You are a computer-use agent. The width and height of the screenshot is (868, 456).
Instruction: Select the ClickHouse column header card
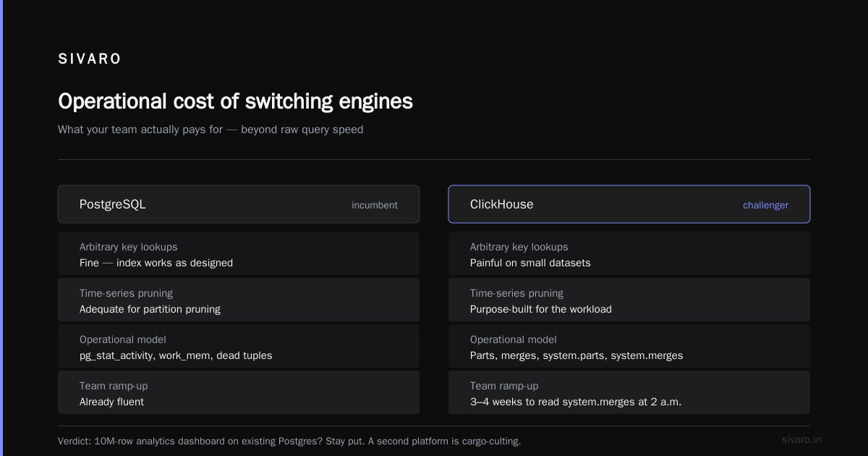click(x=629, y=204)
